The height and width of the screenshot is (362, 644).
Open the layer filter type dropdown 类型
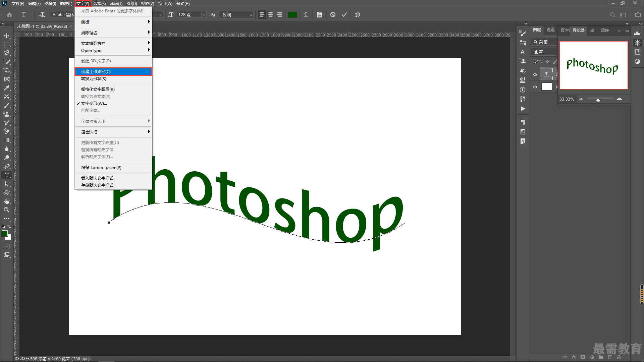544,42
